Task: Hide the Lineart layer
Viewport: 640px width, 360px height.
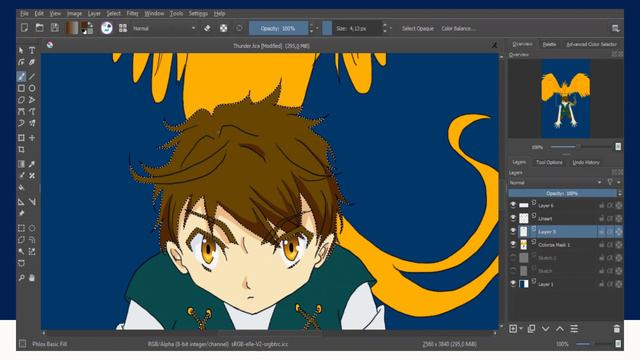Action: pos(513,218)
